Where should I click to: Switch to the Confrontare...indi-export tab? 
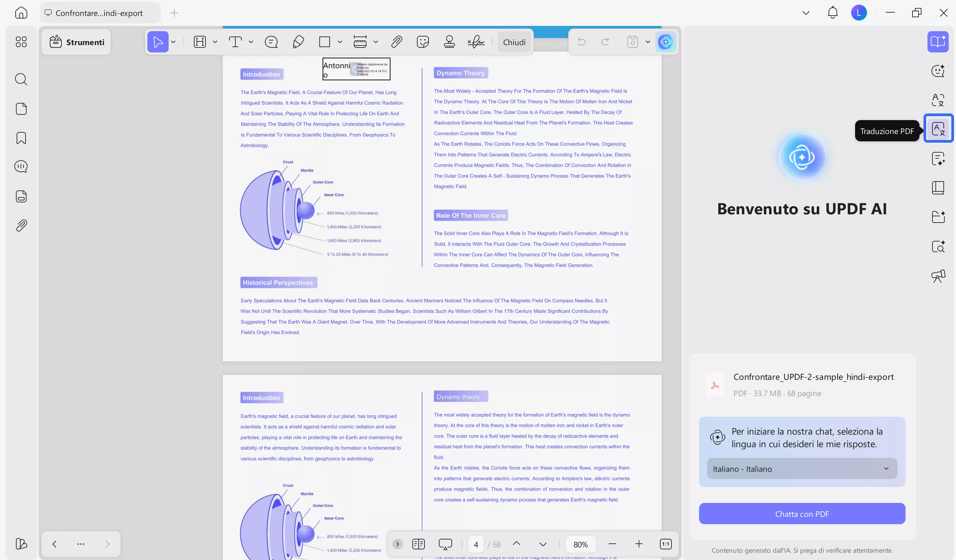click(x=99, y=13)
